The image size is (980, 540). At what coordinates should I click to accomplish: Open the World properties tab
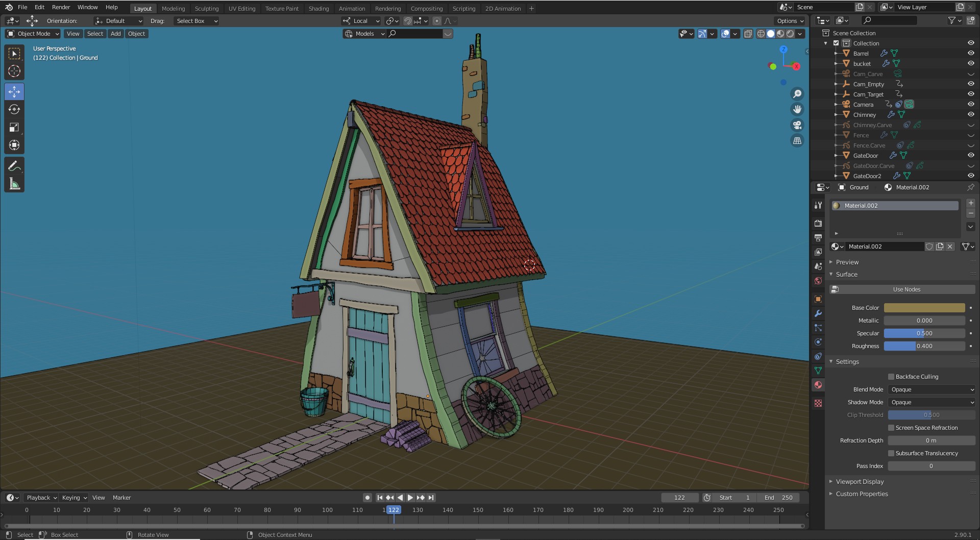coord(818,281)
